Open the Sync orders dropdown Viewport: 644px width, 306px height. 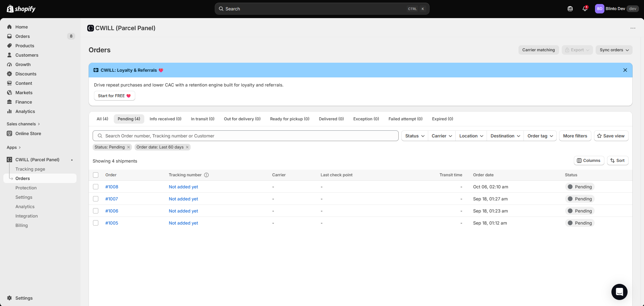[x=614, y=50]
